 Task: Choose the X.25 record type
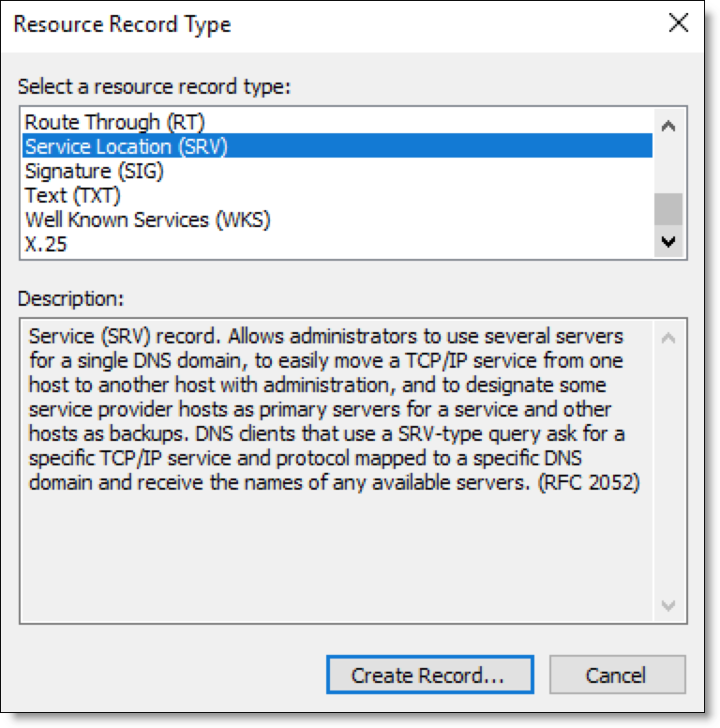pos(337,244)
